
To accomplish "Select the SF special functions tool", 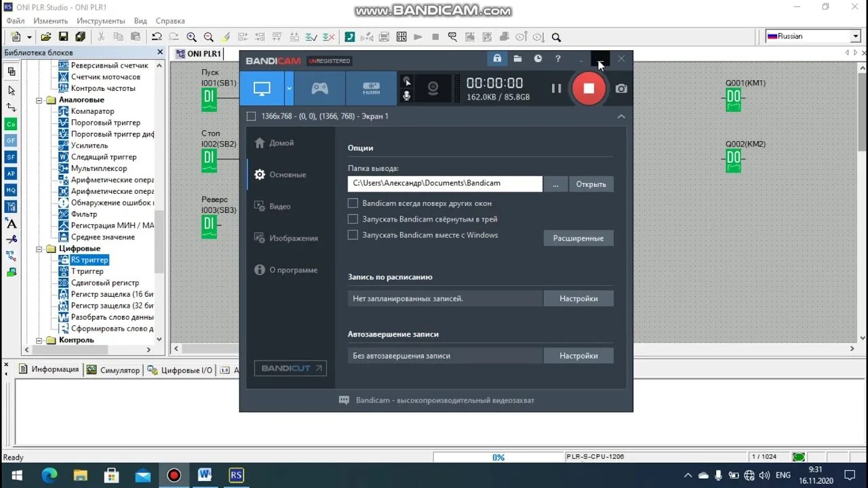I will [11, 157].
